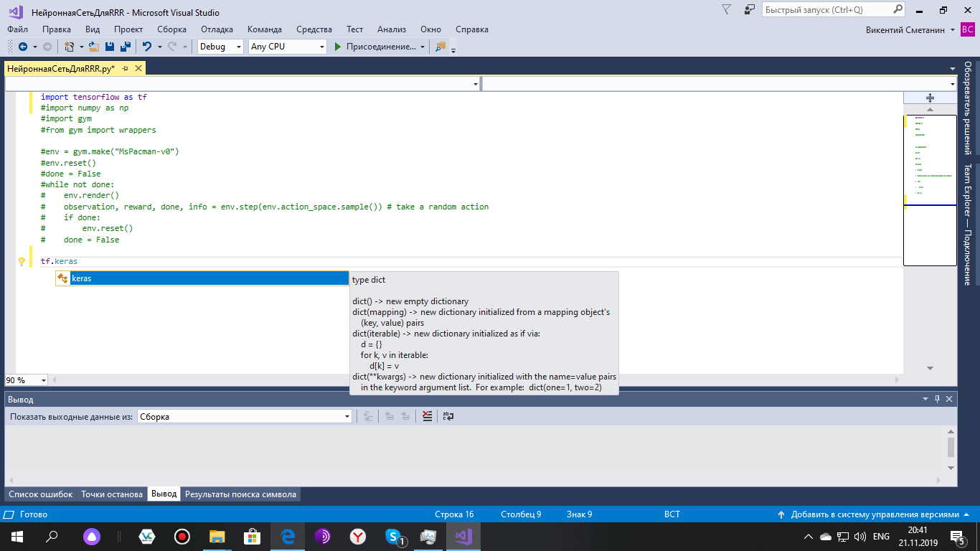980x551 pixels.
Task: Open the Средства menu
Action: pos(314,29)
